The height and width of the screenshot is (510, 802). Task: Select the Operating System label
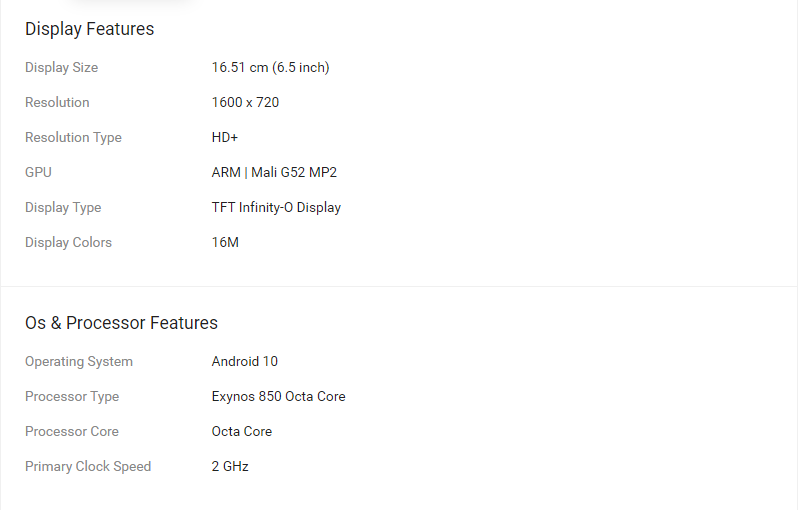click(x=79, y=362)
